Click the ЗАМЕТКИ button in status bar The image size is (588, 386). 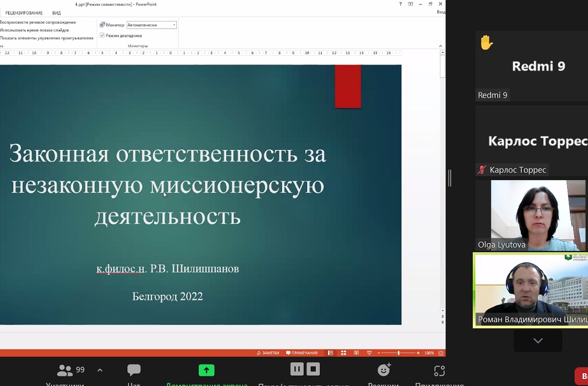pyautogui.click(x=268, y=353)
